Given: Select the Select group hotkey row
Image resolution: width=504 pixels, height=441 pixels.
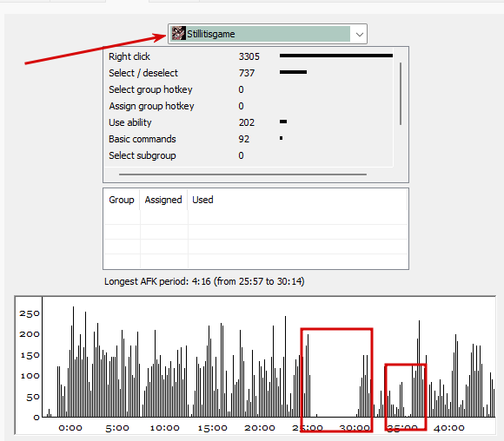Looking at the screenshot, I should pos(249,89).
